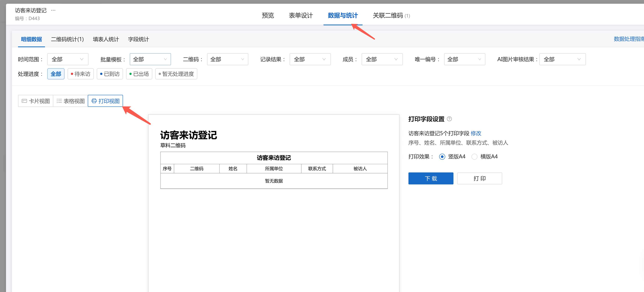The width and height of the screenshot is (644, 292).
Task: Open the 数据处理指南 link
Action: [629, 39]
